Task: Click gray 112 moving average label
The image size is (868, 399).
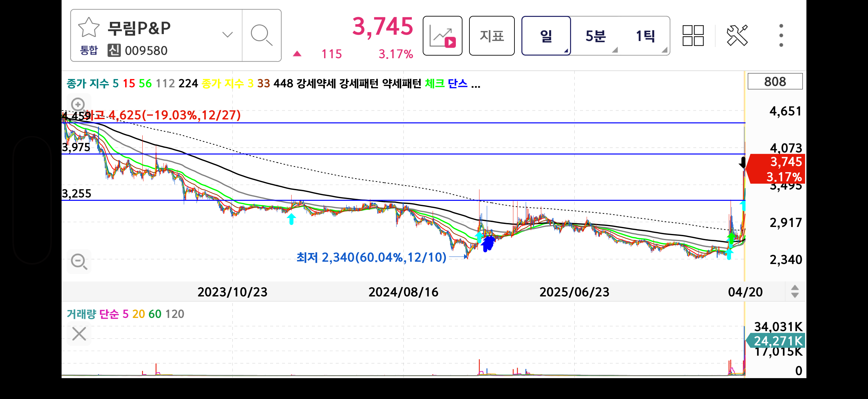Action: 165,83
